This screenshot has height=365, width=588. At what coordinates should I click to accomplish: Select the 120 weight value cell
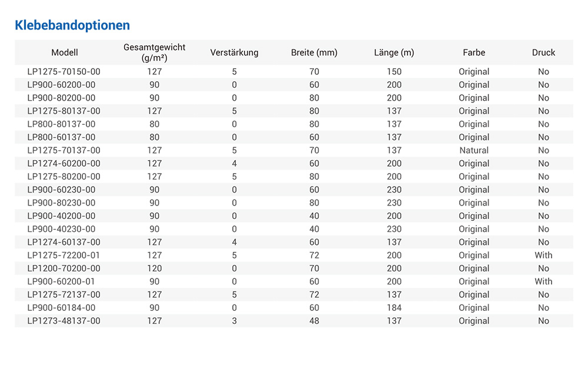point(155,268)
